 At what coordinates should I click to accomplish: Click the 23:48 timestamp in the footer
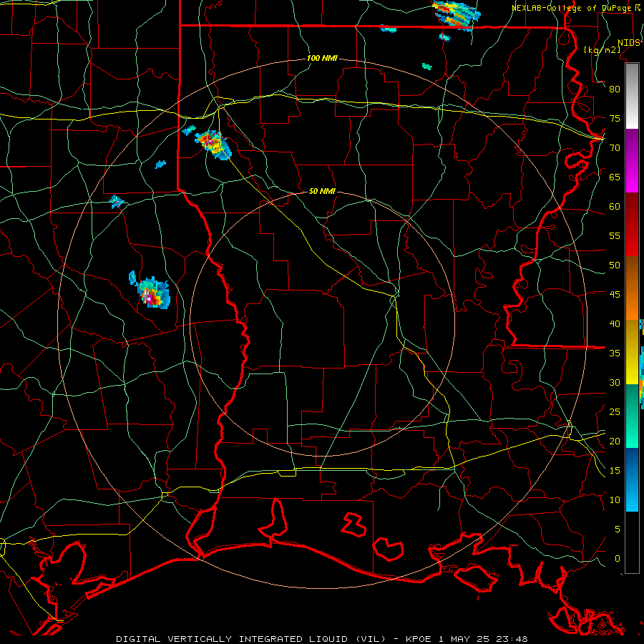click(512, 639)
